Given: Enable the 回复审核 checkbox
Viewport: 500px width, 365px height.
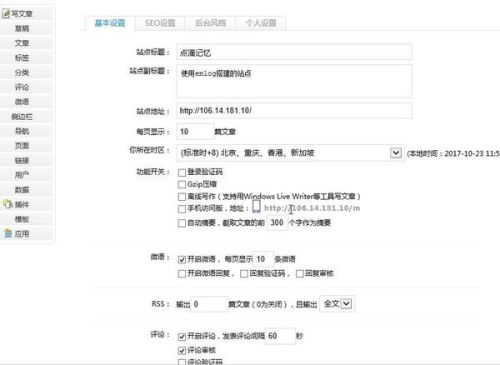Looking at the screenshot, I should click(x=300, y=274).
